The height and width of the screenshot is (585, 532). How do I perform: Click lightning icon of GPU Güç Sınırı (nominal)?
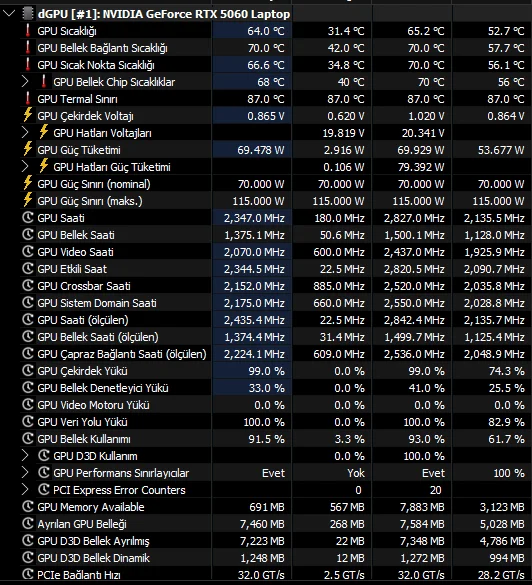click(28, 183)
